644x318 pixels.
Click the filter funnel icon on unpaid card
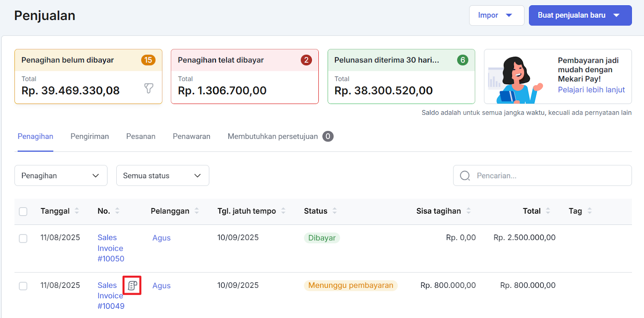coord(149,88)
